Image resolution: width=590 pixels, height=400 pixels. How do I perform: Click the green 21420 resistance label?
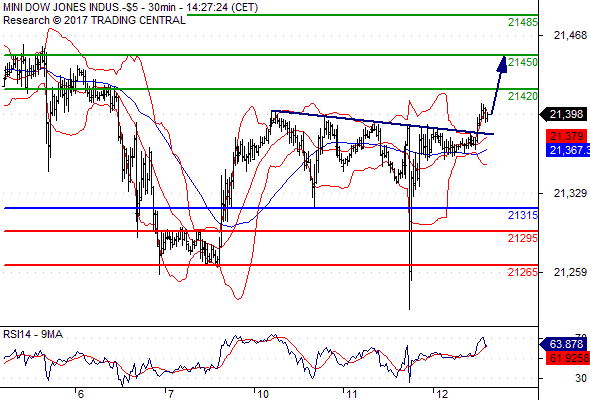(523, 96)
